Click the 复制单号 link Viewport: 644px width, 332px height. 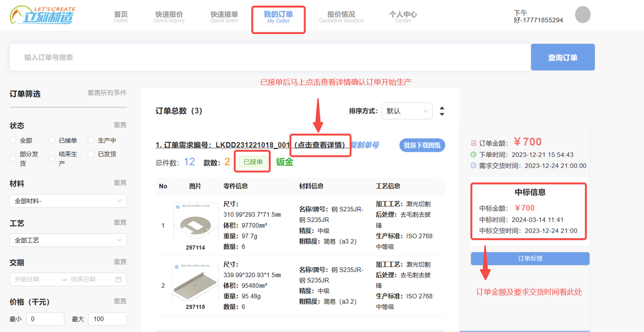pyautogui.click(x=365, y=145)
